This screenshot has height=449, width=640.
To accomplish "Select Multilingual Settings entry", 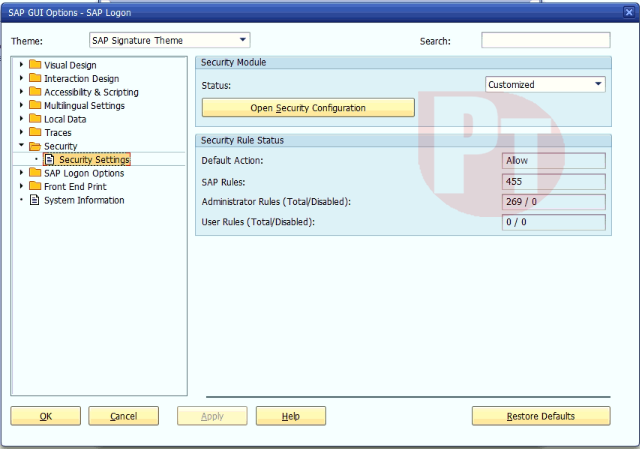I will click(84, 105).
